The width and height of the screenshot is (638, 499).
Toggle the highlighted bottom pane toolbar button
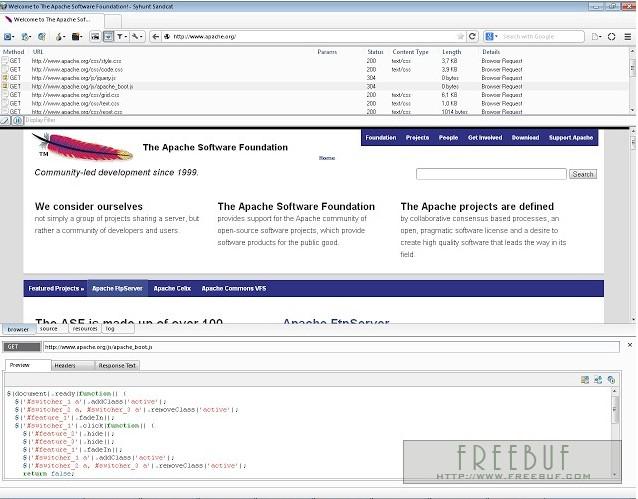108,37
